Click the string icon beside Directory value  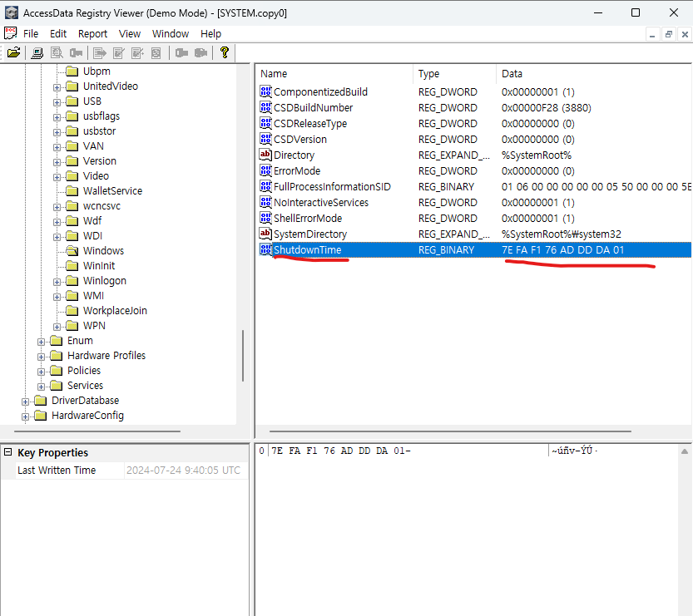(x=265, y=155)
